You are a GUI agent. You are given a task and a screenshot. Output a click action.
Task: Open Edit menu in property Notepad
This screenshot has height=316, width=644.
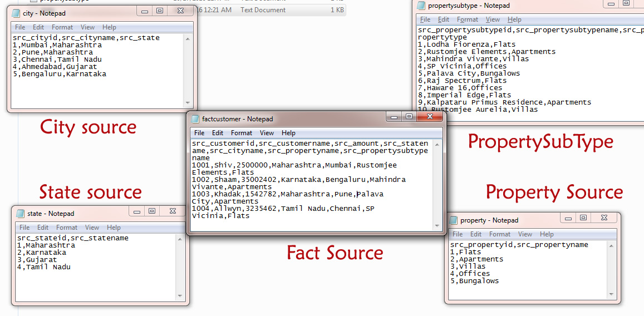(x=475, y=234)
